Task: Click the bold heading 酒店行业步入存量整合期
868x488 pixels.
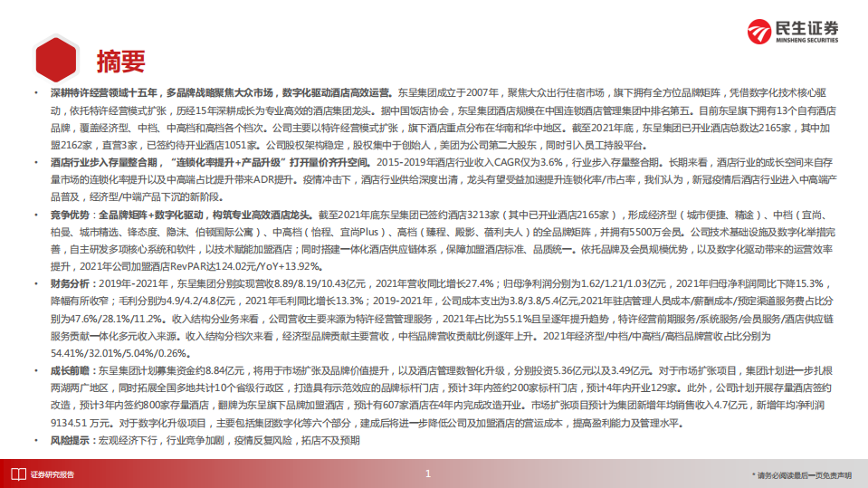Action: tap(104, 162)
